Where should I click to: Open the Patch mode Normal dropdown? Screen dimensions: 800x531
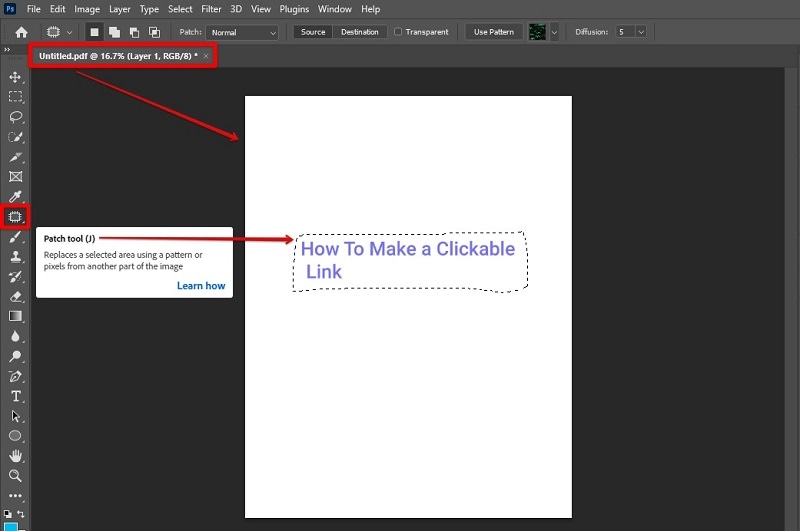point(242,32)
